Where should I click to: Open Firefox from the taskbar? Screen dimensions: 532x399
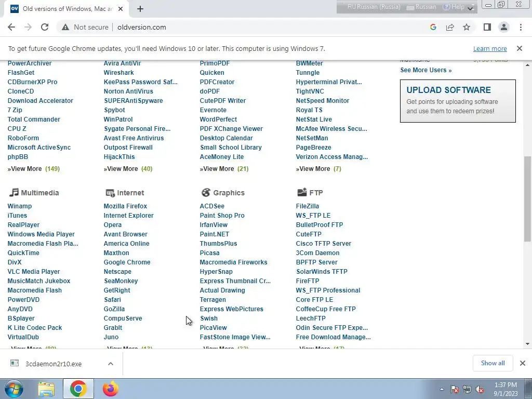tap(111, 389)
